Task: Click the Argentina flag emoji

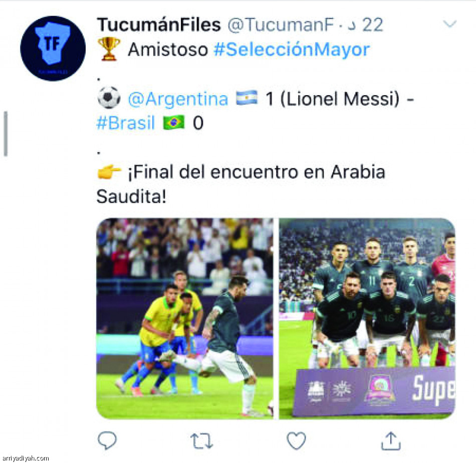Action: [247, 98]
